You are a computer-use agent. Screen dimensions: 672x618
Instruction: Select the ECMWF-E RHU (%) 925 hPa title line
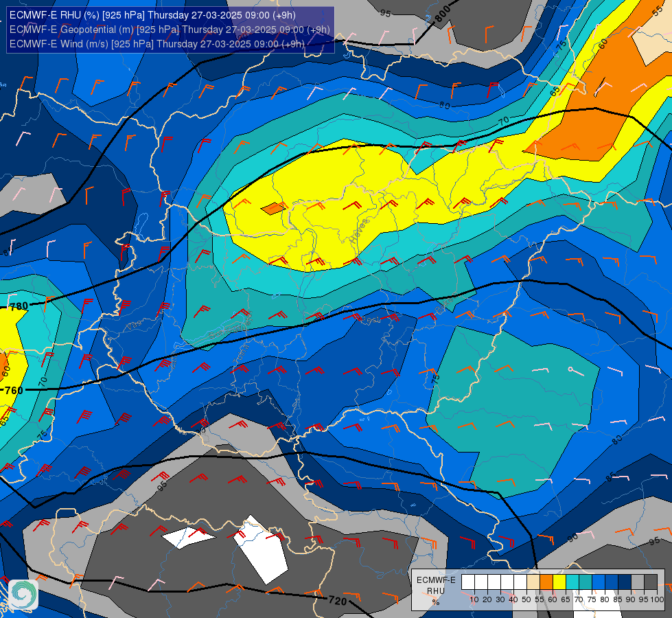pos(152,15)
